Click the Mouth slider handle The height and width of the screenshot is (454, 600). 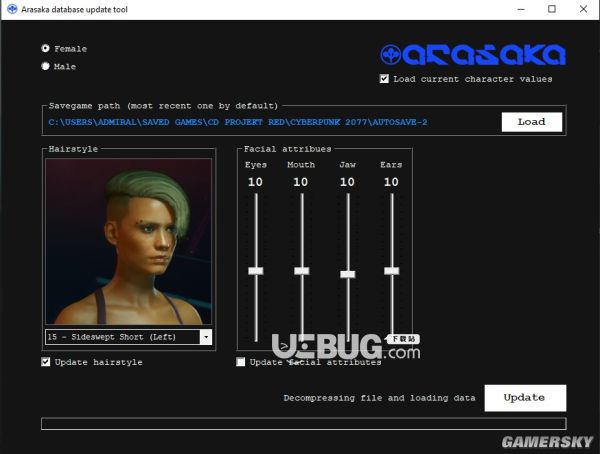point(302,271)
